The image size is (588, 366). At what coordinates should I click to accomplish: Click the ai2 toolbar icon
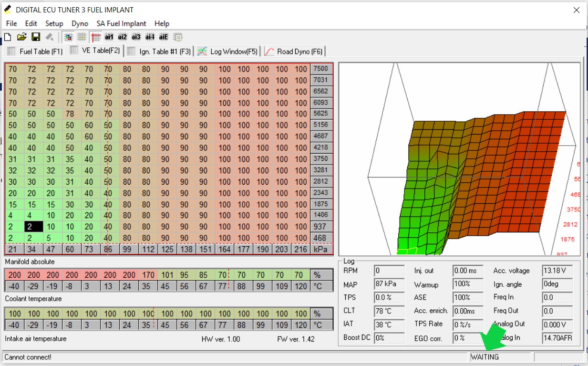click(123, 37)
